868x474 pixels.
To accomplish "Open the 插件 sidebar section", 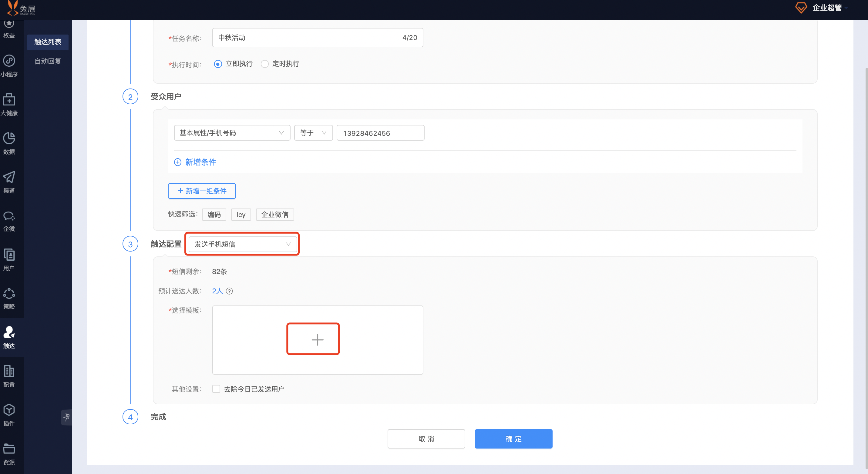I will (9, 415).
